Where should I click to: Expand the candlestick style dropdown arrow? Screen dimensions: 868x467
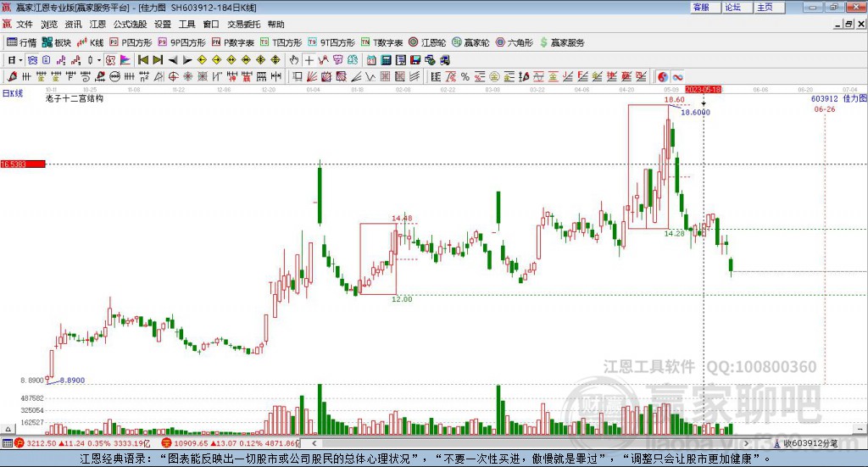click(x=99, y=60)
